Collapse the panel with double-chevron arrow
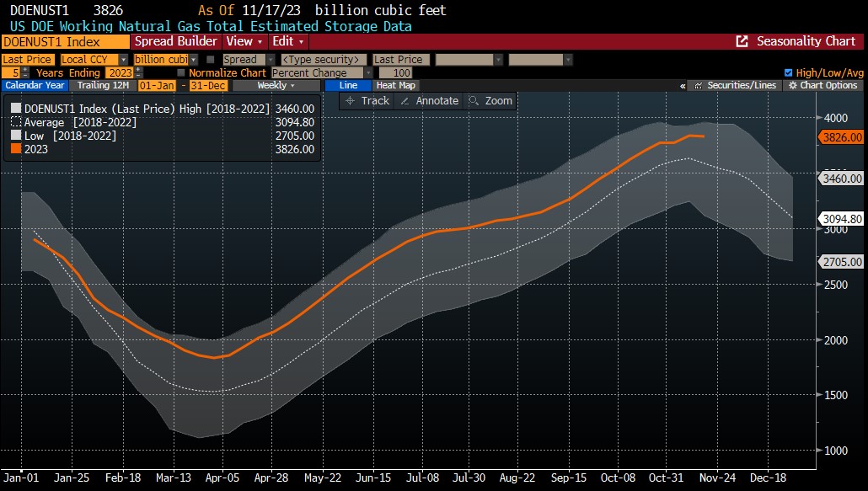 coord(682,86)
